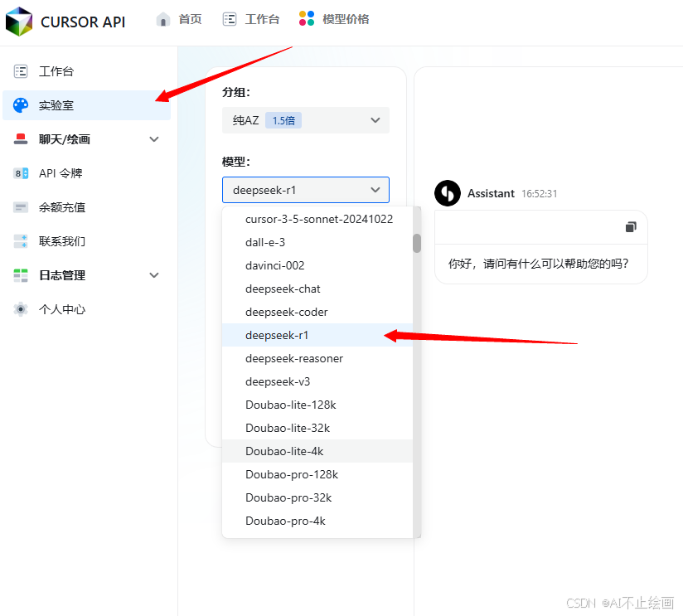Click the CURSOR API title text
Image resolution: width=683 pixels, height=616 pixels.
tap(83, 22)
